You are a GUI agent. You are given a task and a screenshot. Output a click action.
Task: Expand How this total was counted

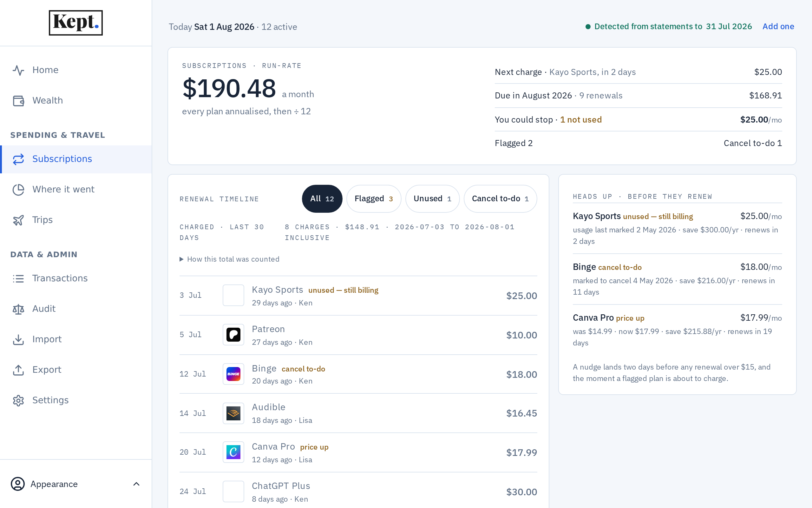[230, 259]
